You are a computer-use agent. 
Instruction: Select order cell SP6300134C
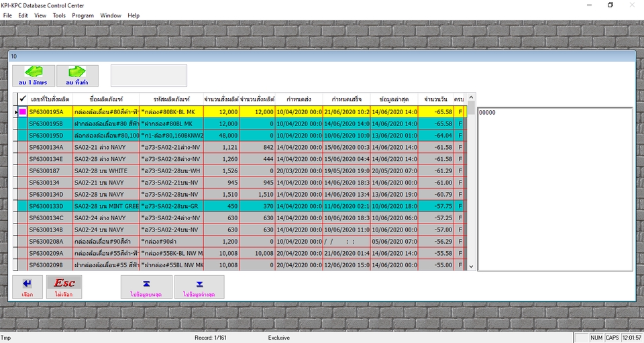[50, 217]
